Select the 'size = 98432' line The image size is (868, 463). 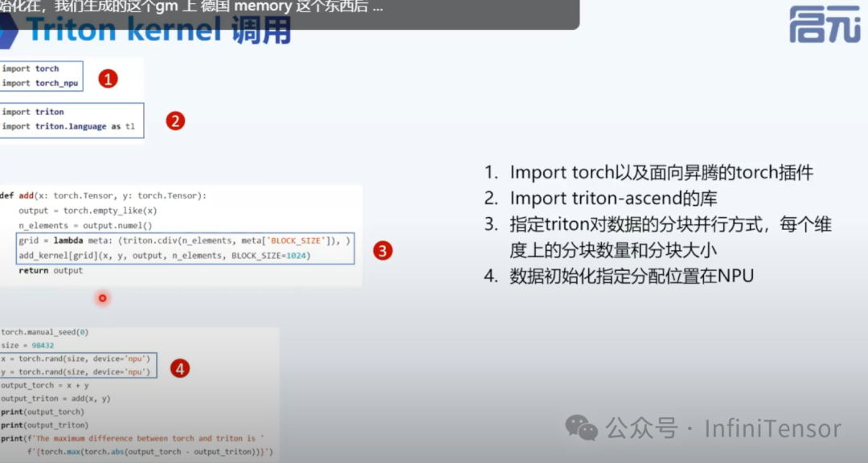[27, 345]
